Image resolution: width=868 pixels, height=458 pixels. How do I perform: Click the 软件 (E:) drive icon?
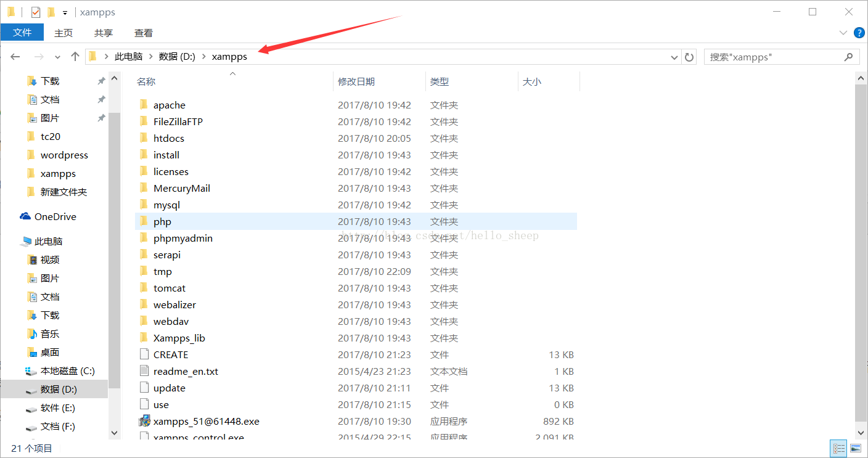click(x=31, y=408)
